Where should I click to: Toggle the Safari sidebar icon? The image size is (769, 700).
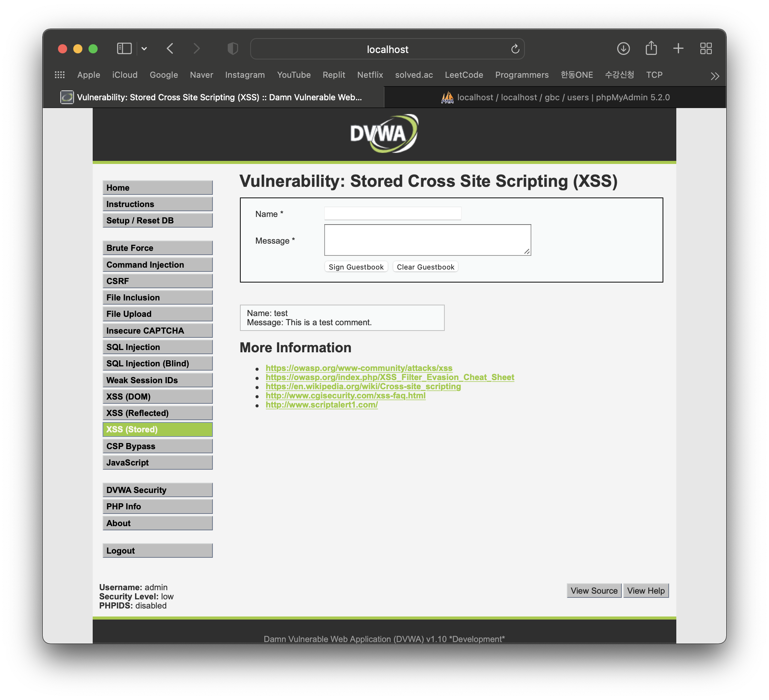click(x=124, y=49)
